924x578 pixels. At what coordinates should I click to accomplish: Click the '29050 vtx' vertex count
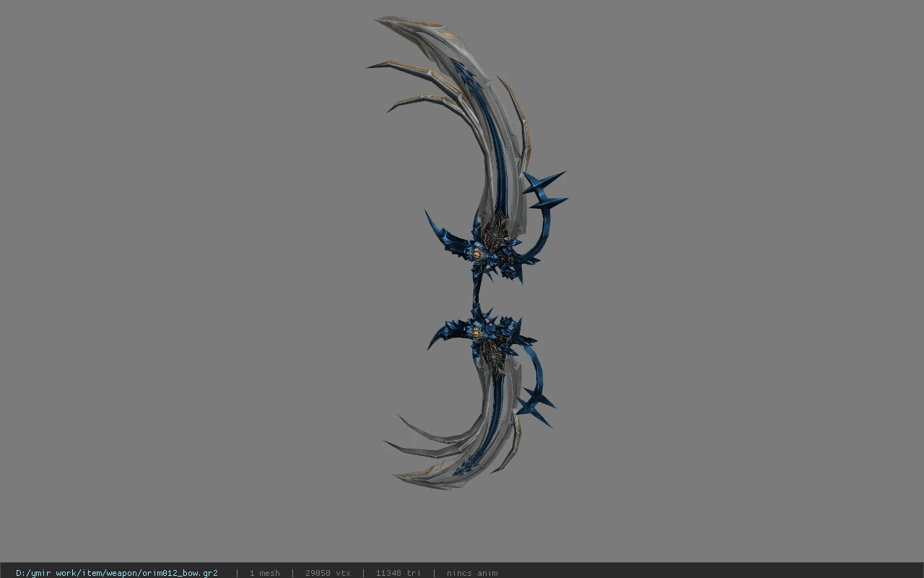(x=328, y=573)
